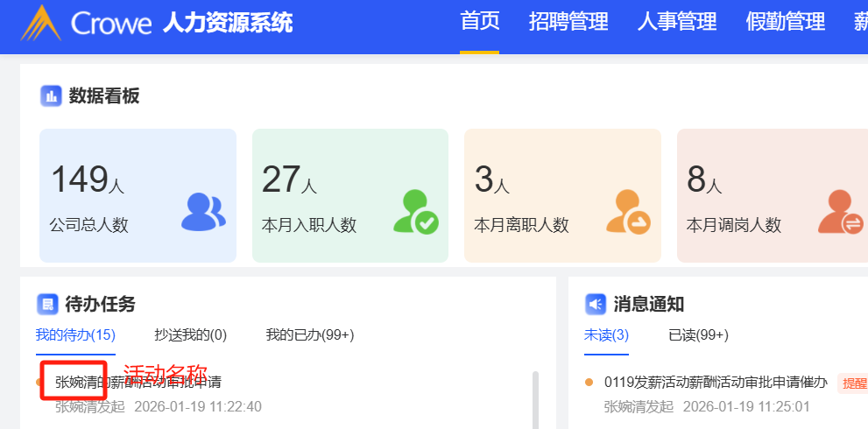Open the 招聘管理 menu
This screenshot has height=429, width=868.
568,22
